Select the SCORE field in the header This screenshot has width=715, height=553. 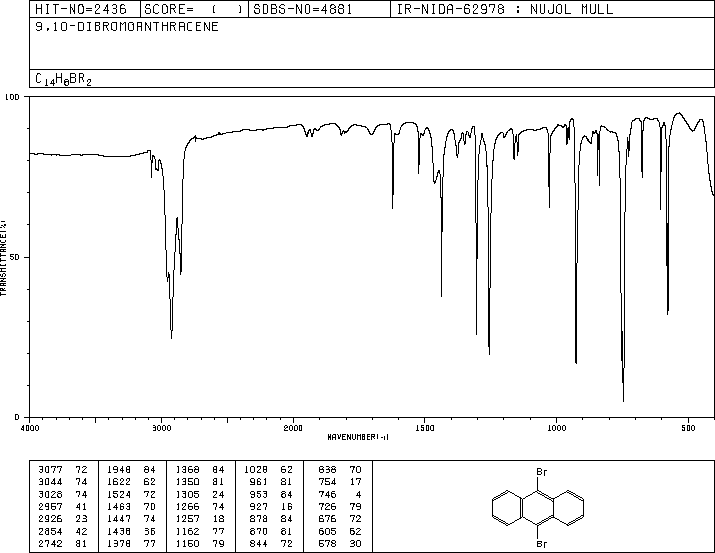tap(194, 9)
